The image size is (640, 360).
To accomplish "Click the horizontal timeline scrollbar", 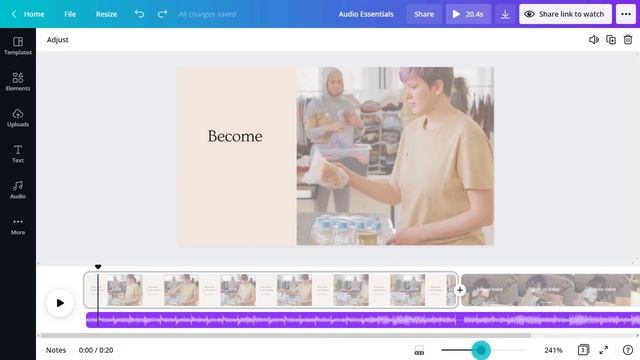I will 286,336.
